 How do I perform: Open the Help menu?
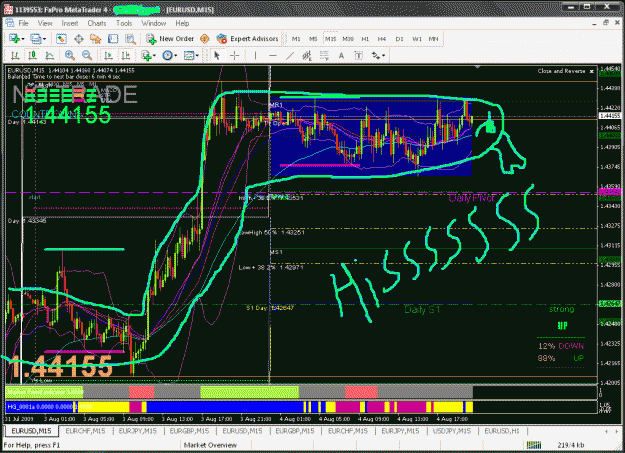(x=182, y=23)
